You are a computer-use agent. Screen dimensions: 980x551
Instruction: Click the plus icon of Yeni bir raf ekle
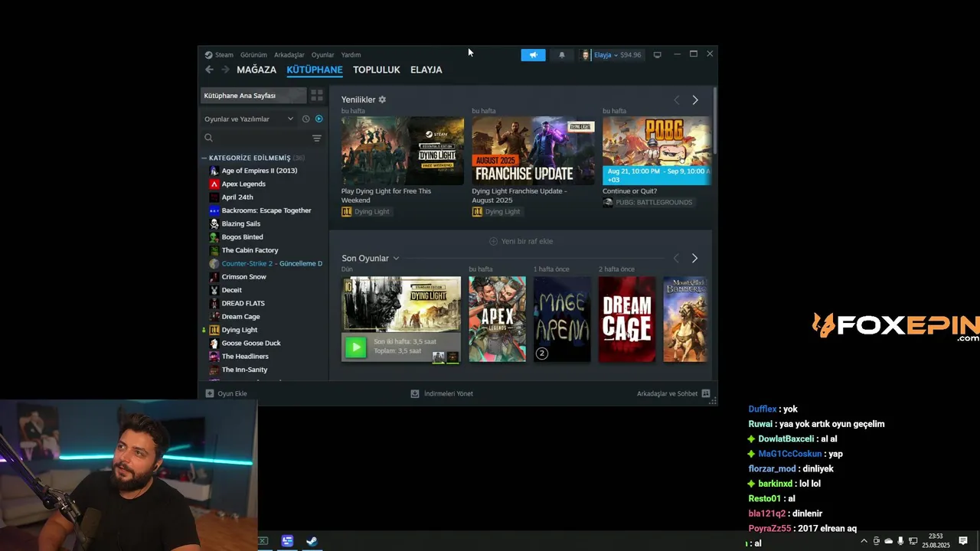click(x=493, y=241)
